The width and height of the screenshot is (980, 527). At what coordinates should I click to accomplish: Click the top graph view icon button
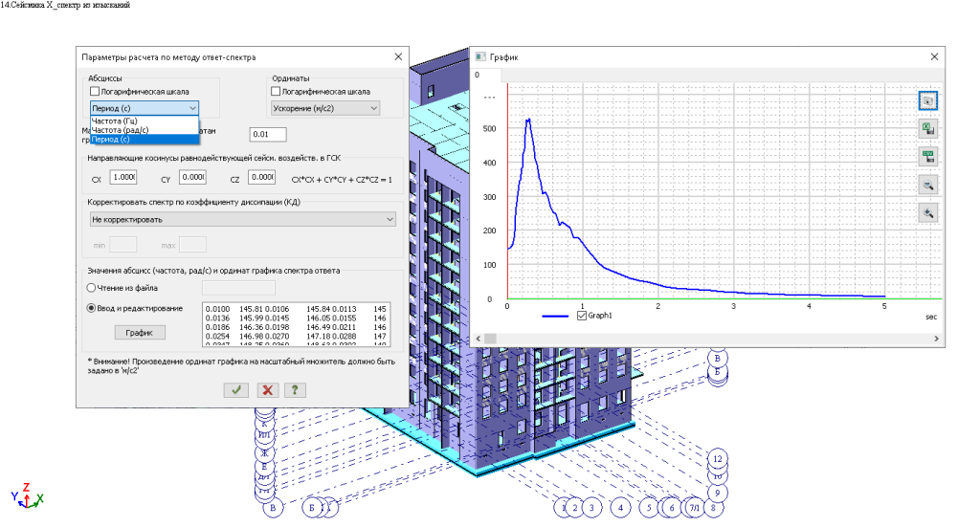pos(927,99)
